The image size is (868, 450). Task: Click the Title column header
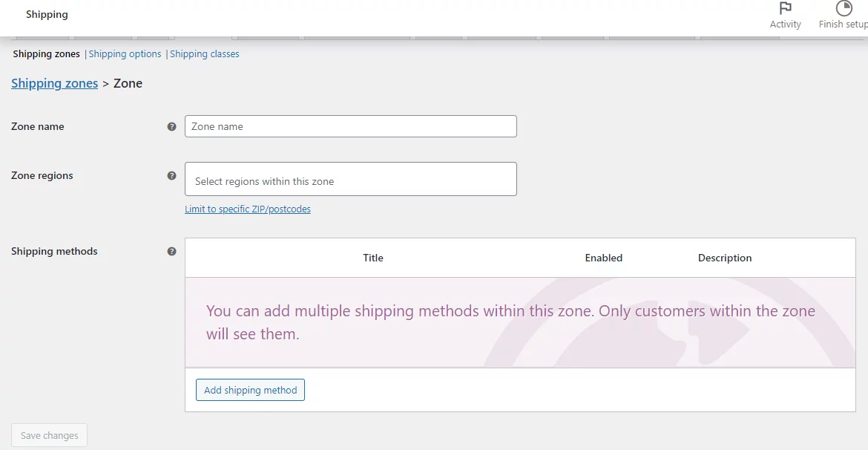coord(373,258)
